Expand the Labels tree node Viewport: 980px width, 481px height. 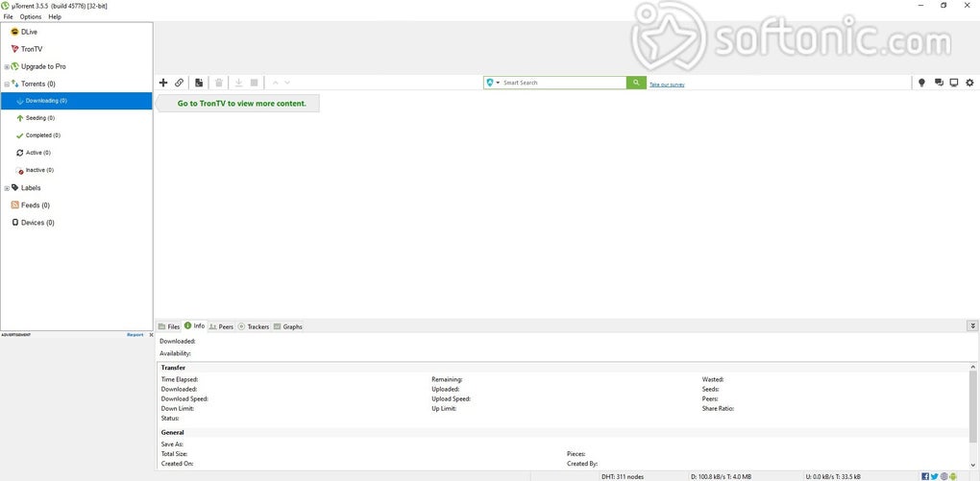[x=7, y=188]
